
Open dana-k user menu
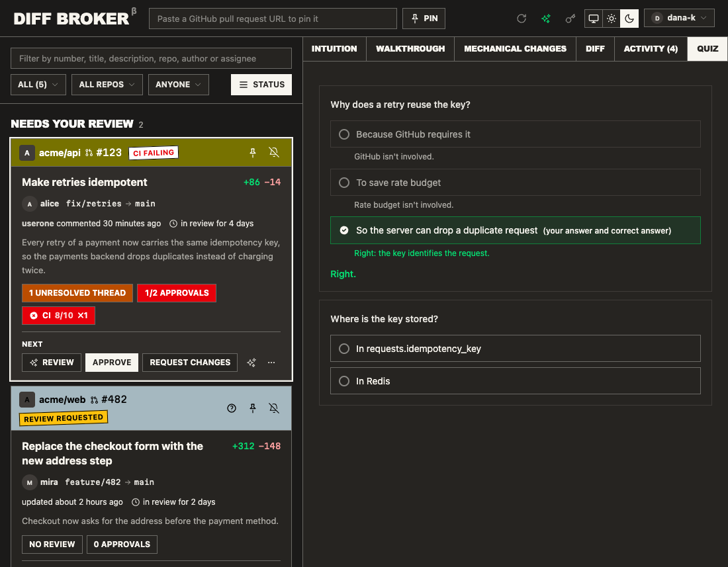pos(679,18)
